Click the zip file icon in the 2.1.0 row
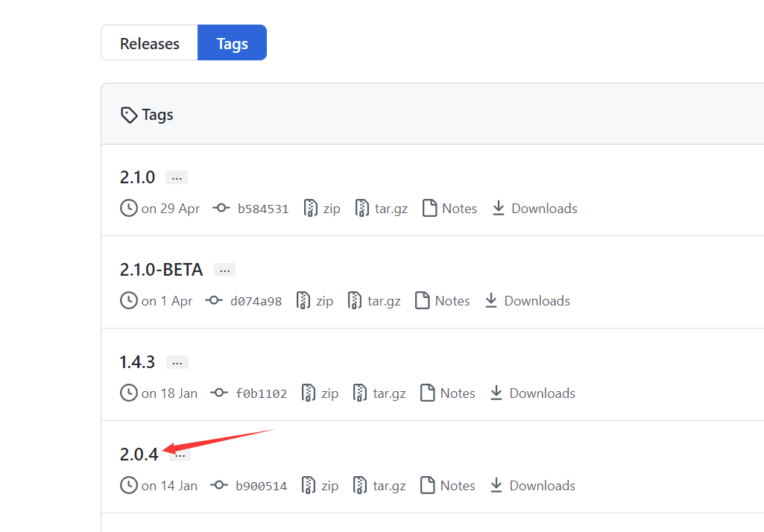Viewport: 764px width, 532px height. [310, 208]
